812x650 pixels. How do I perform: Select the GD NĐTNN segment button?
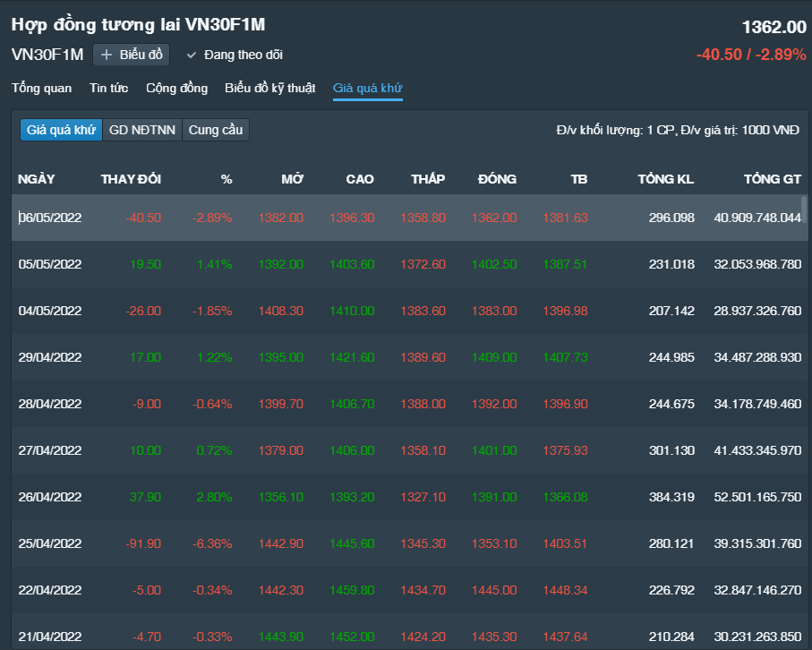[x=142, y=130]
